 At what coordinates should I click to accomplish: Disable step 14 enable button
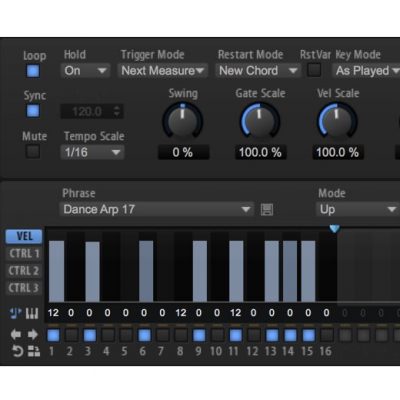point(290,335)
